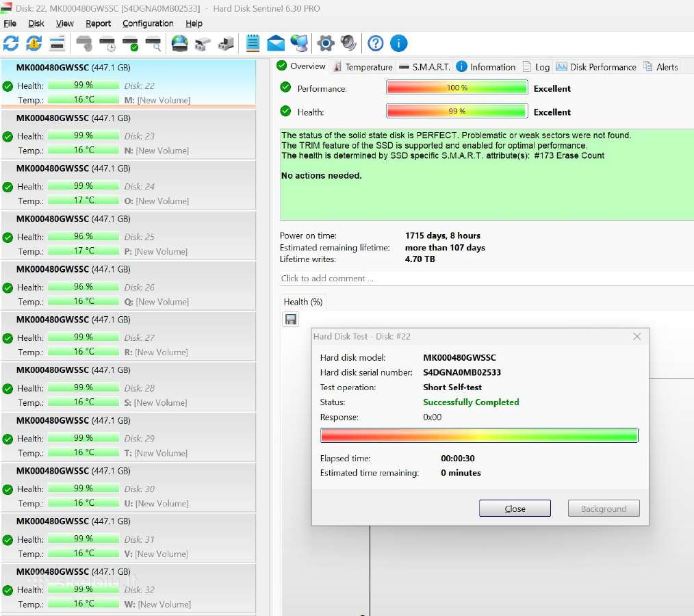Open the Disk menu
694x616 pixels.
point(36,23)
